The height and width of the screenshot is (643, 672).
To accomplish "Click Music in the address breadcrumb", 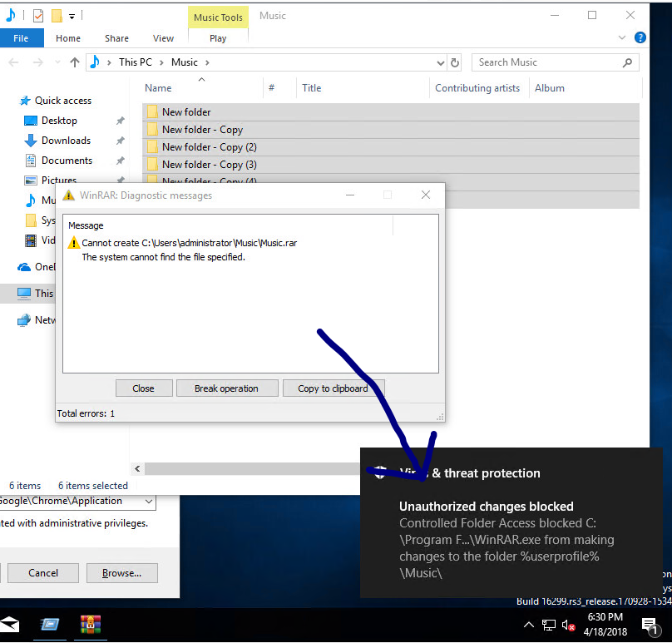I will click(185, 62).
